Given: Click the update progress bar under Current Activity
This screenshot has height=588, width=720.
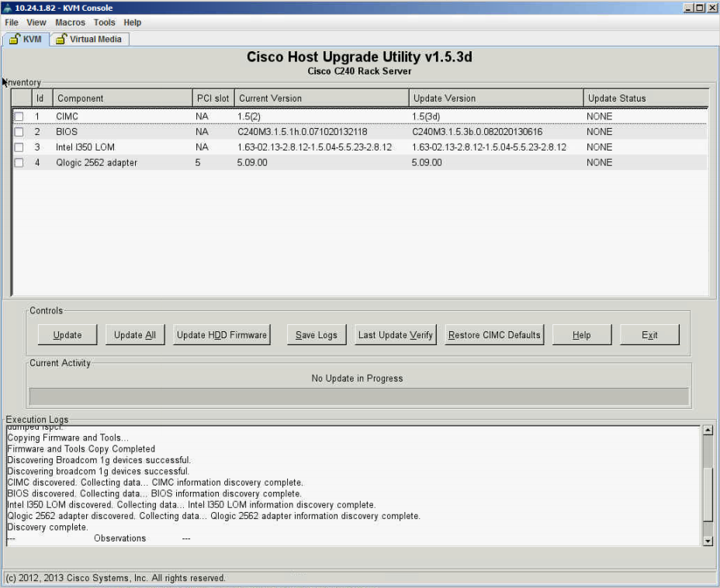Looking at the screenshot, I should [359, 396].
